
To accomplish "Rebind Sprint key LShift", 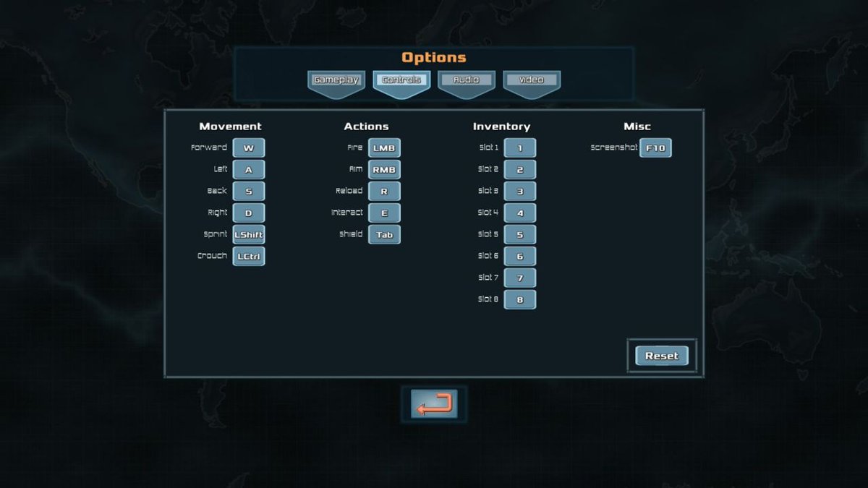I will (x=249, y=235).
